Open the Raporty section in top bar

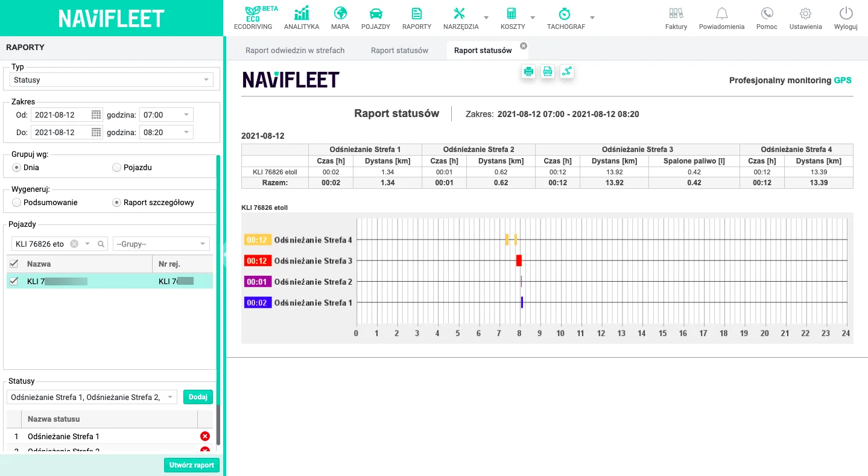pos(417,18)
